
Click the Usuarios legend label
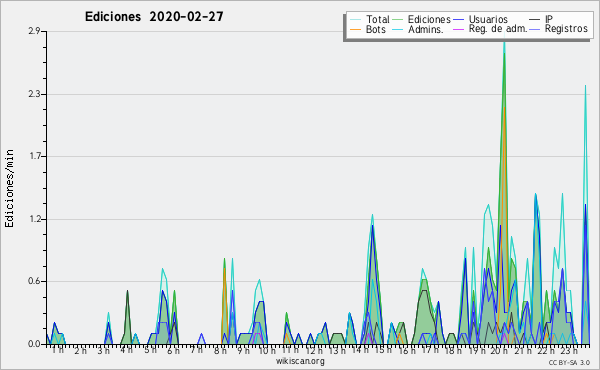click(x=488, y=19)
